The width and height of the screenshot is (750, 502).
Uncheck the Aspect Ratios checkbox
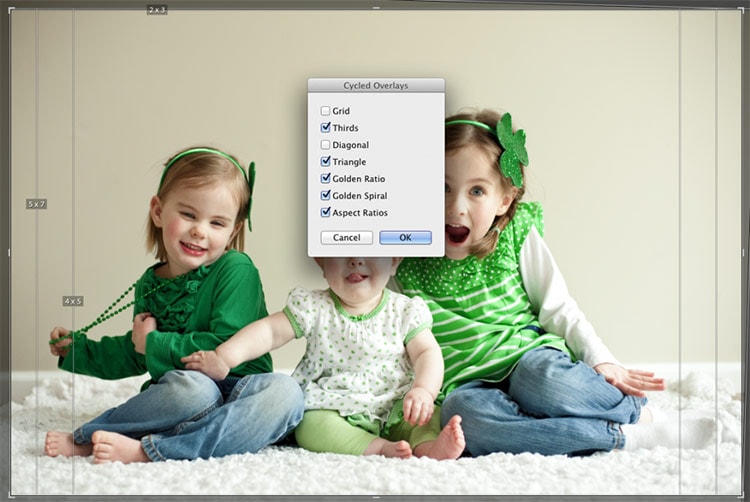click(x=325, y=212)
